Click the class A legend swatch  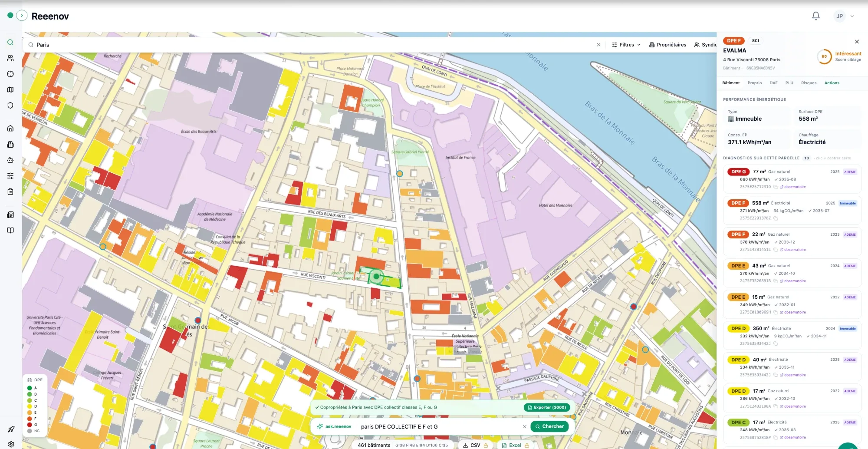[30, 388]
